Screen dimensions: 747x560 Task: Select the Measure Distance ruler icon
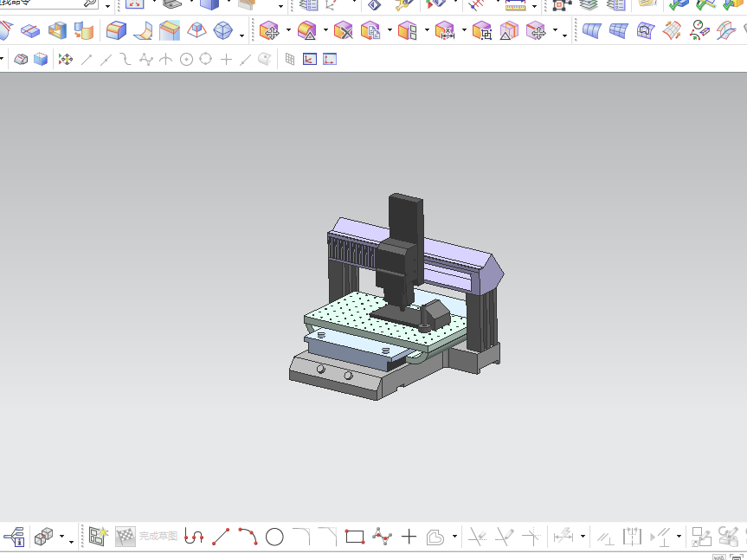point(515,5)
